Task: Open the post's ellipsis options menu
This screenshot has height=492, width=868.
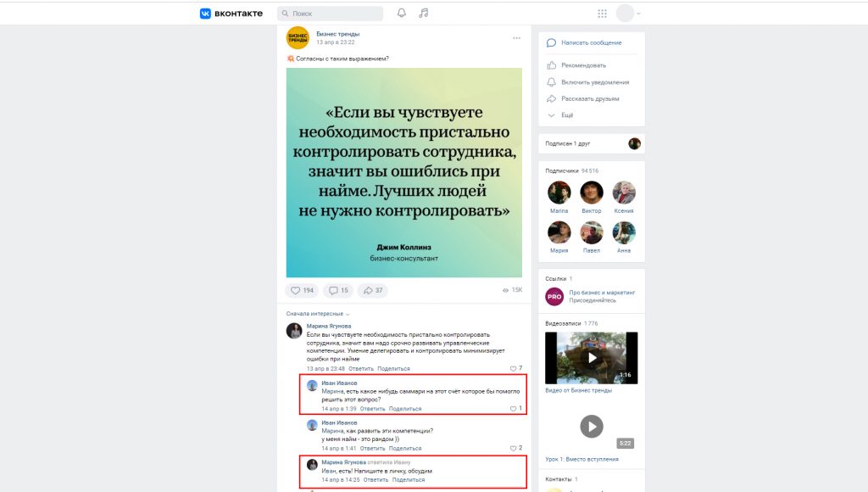Action: coord(516,38)
